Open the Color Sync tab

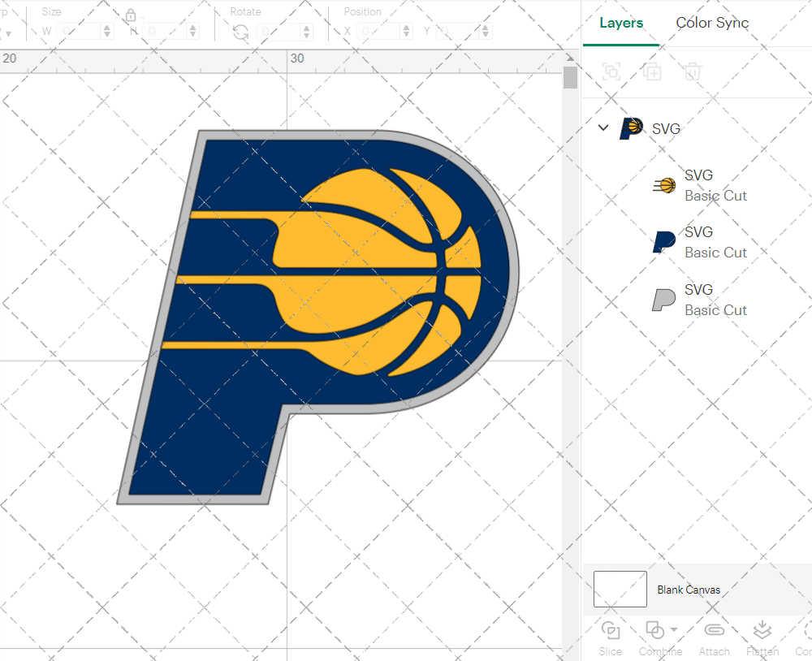712,23
